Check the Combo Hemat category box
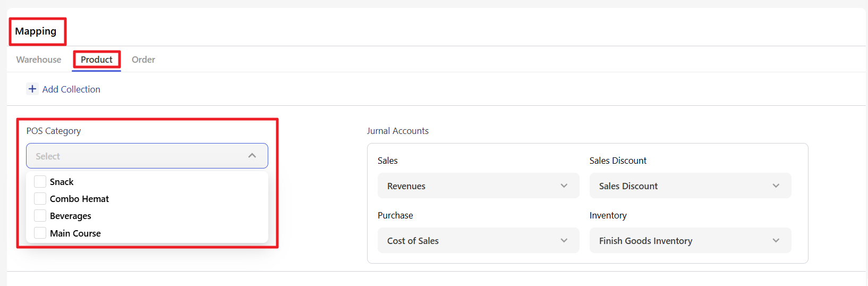This screenshot has height=286, width=868. tap(40, 199)
